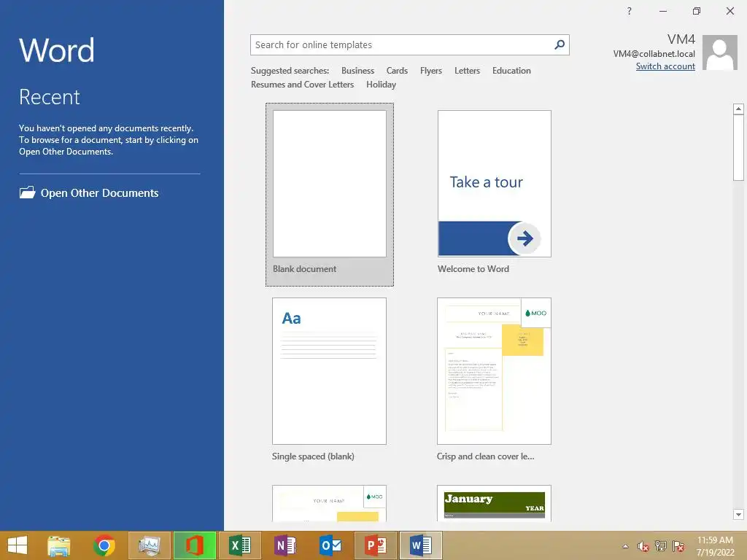Screen dimensions: 747x560
Task: Select the Single spaced (blank) template
Action: (329, 371)
